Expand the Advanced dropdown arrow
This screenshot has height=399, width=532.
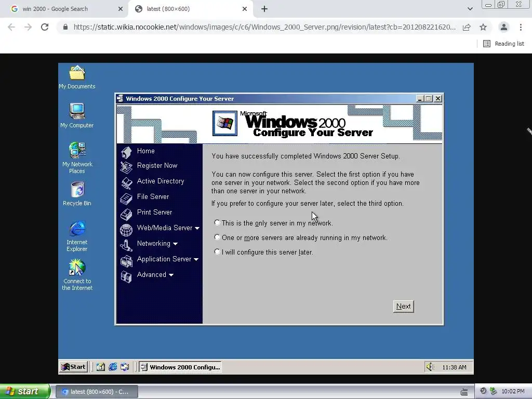pos(171,275)
